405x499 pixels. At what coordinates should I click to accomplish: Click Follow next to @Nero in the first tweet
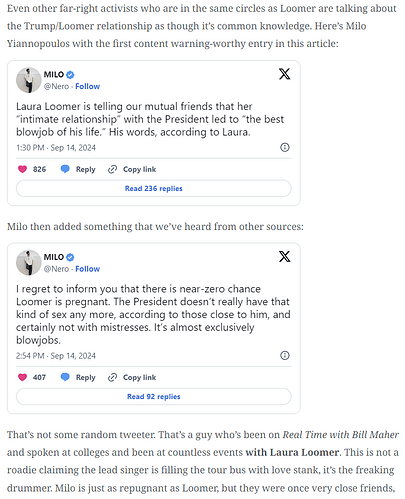point(88,86)
